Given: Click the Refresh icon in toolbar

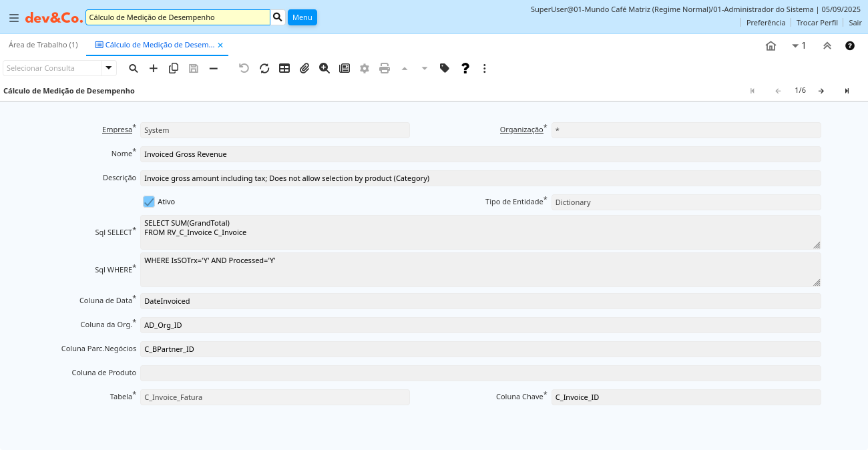Looking at the screenshot, I should (264, 68).
